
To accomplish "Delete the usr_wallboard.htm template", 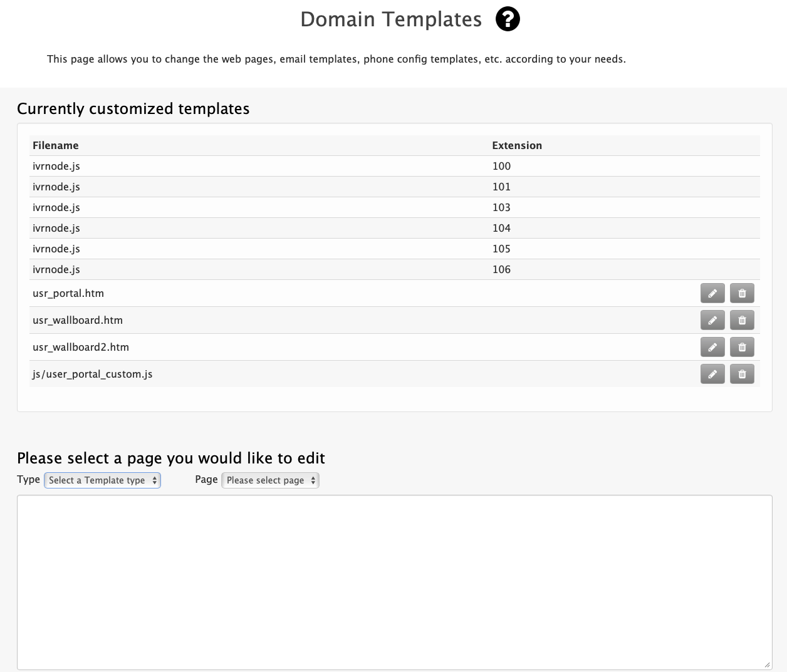I will (x=742, y=319).
